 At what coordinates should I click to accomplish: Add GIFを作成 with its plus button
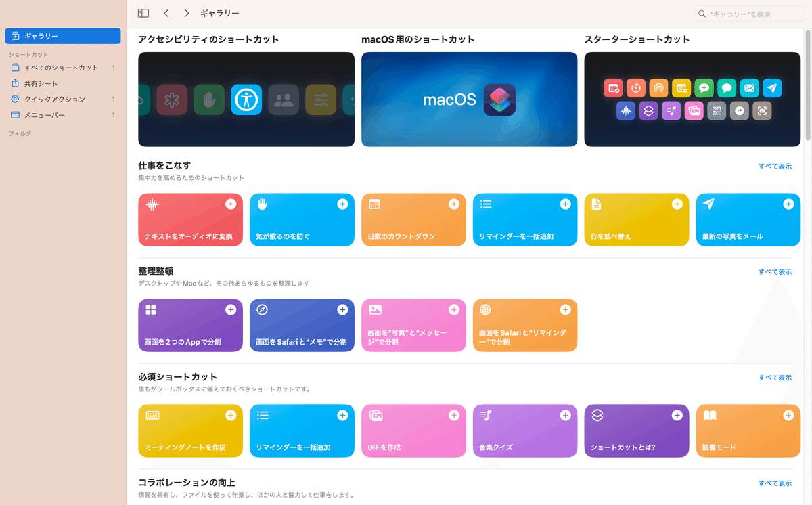tap(454, 415)
